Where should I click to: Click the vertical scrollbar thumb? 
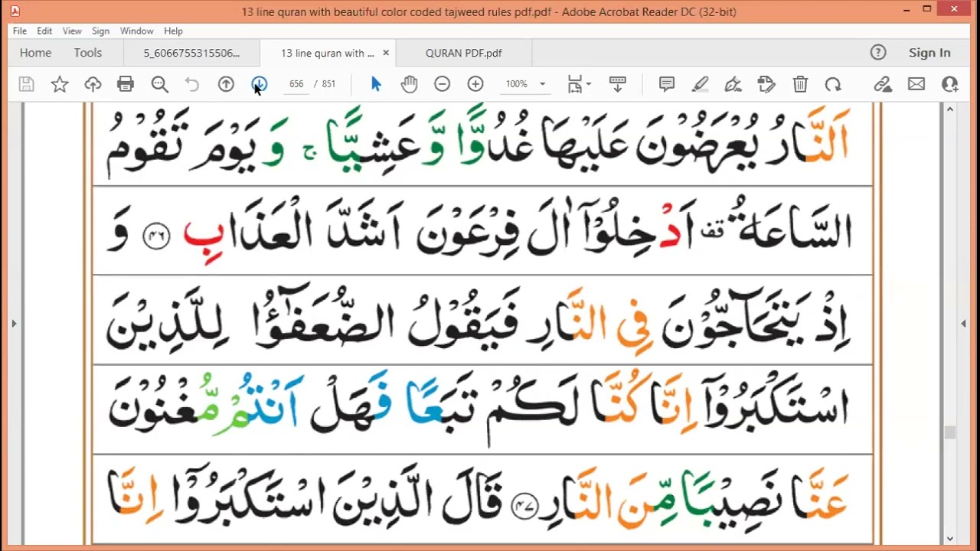(x=950, y=432)
